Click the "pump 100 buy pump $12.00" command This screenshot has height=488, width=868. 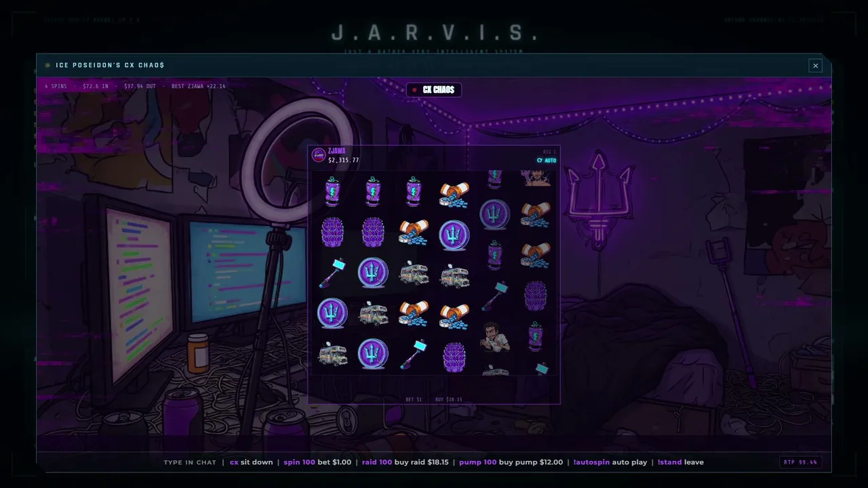pos(511,462)
